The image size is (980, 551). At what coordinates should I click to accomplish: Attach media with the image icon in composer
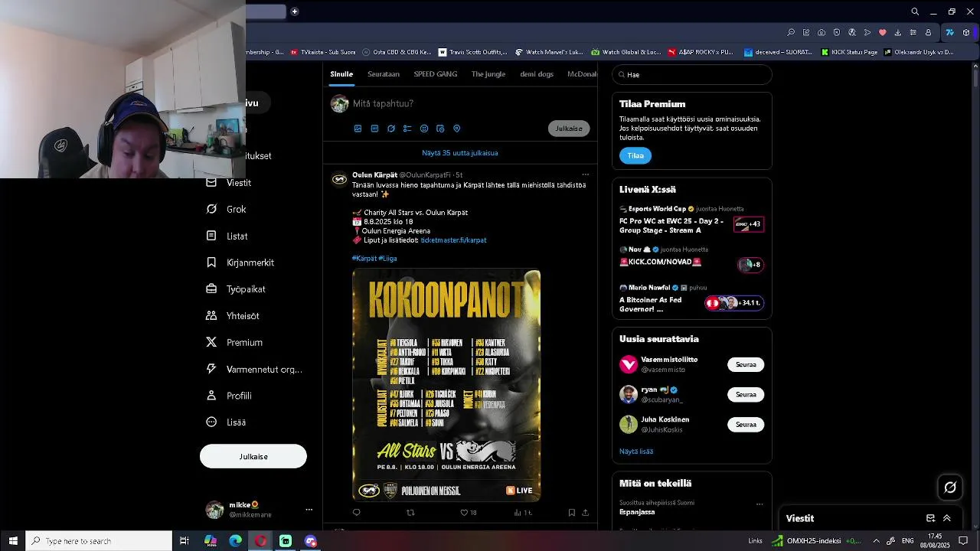[358, 129]
